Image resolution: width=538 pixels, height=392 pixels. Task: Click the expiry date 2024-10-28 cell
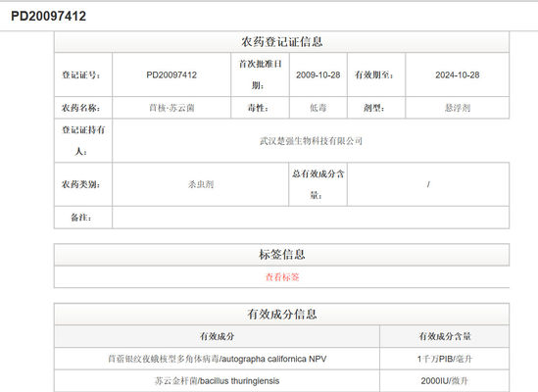pyautogui.click(x=458, y=74)
